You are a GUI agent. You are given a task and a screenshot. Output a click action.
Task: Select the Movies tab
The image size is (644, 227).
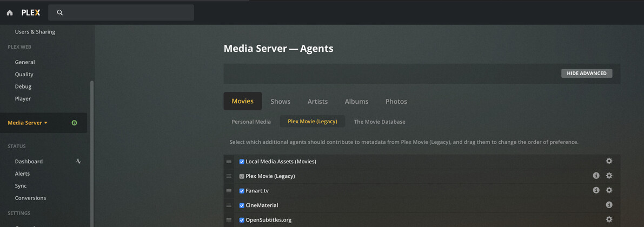tap(243, 101)
